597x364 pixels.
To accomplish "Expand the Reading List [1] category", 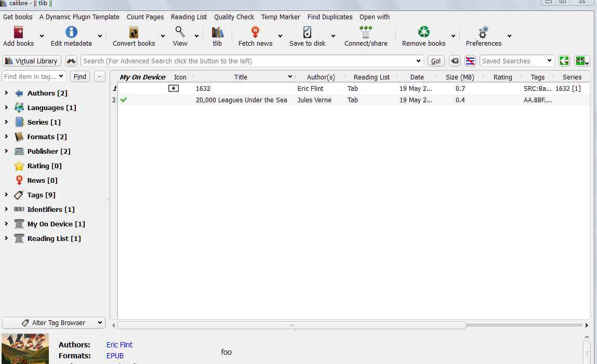I will pyautogui.click(x=6, y=238).
